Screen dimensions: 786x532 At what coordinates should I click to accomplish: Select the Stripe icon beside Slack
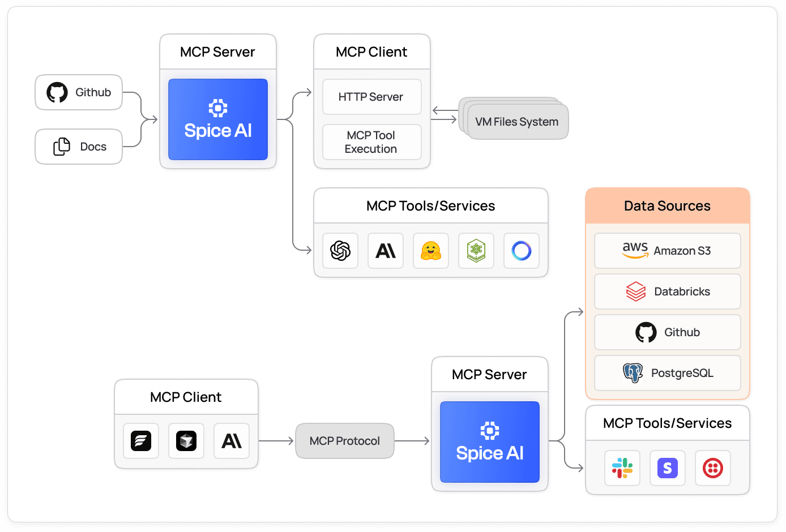pyautogui.click(x=668, y=468)
